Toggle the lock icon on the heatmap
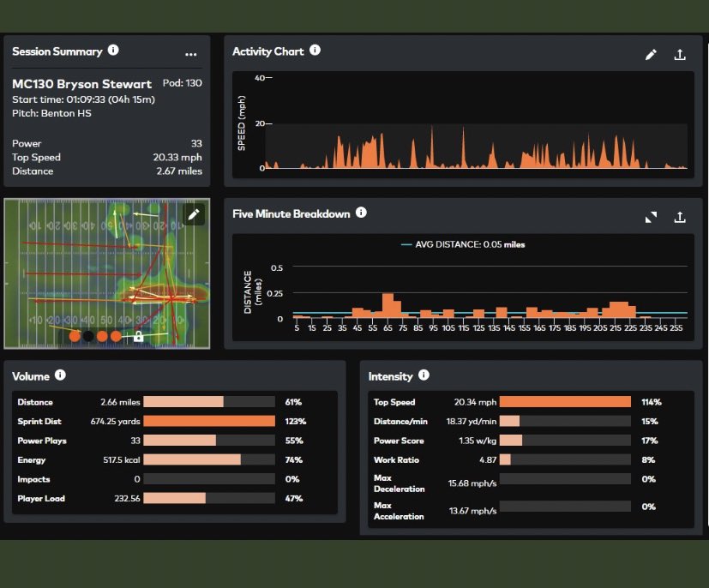Screen dimensions: 709x588 (x=138, y=337)
